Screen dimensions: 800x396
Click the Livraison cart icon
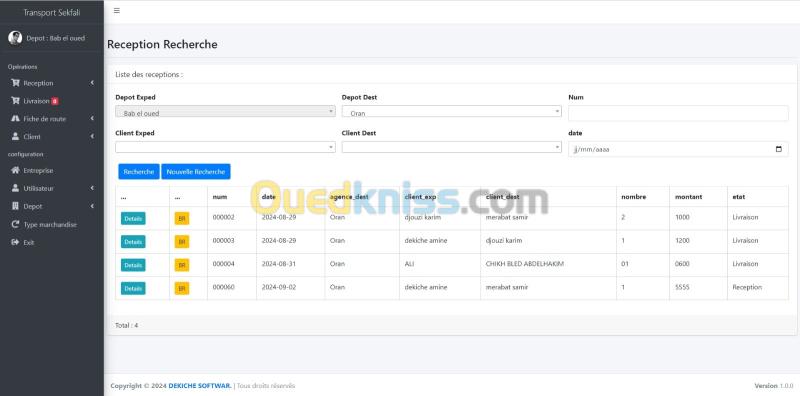pos(15,101)
